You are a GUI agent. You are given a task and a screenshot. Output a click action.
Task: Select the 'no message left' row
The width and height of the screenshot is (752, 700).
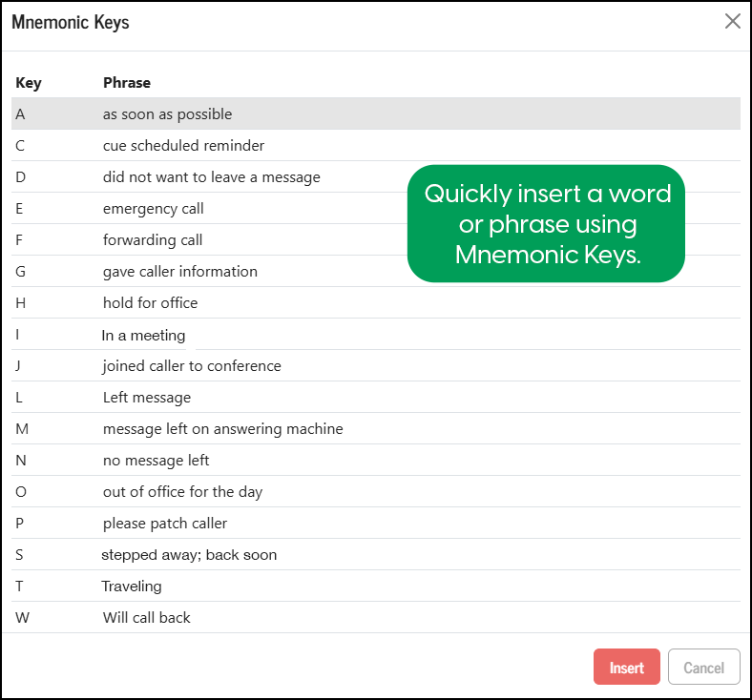[157, 461]
